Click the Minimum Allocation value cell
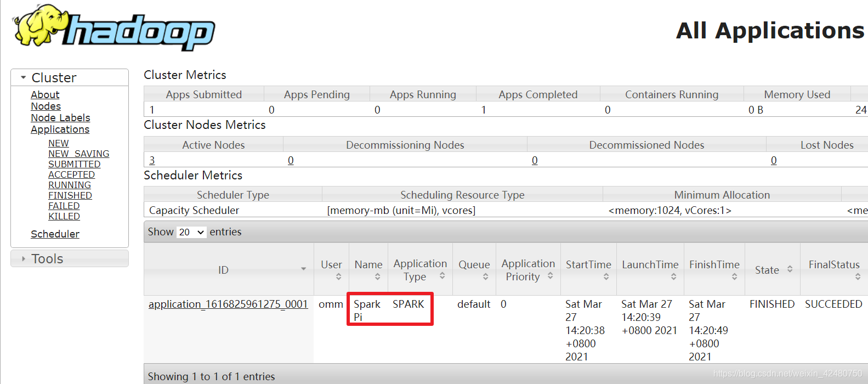This screenshot has width=868, height=384. (670, 210)
